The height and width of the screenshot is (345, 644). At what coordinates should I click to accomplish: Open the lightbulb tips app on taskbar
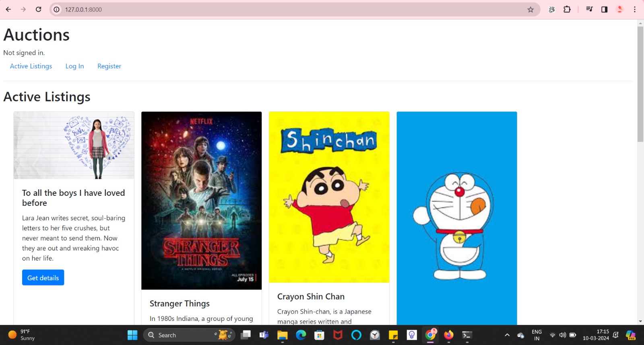tap(412, 335)
